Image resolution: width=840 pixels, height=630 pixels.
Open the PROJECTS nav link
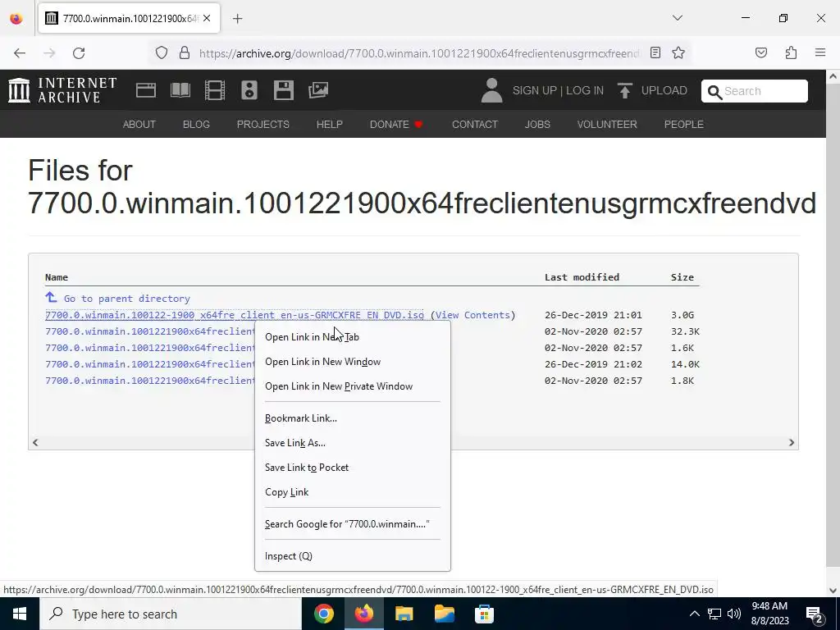tap(263, 125)
